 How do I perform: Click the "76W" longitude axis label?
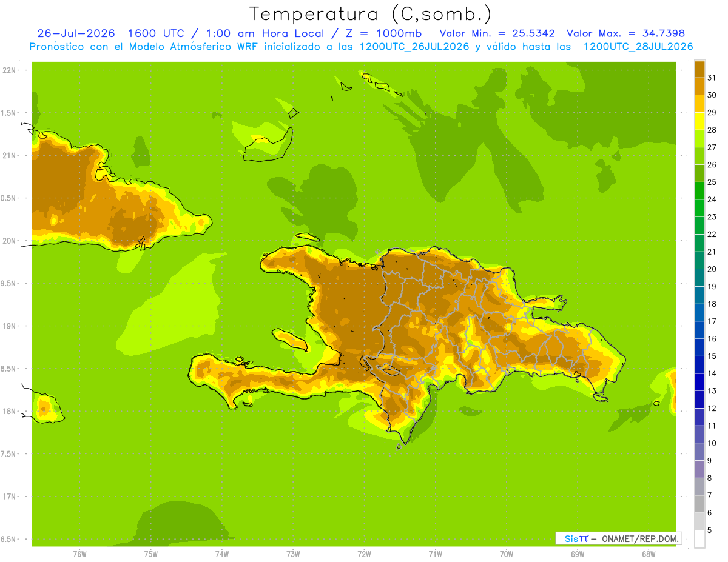[x=79, y=554]
